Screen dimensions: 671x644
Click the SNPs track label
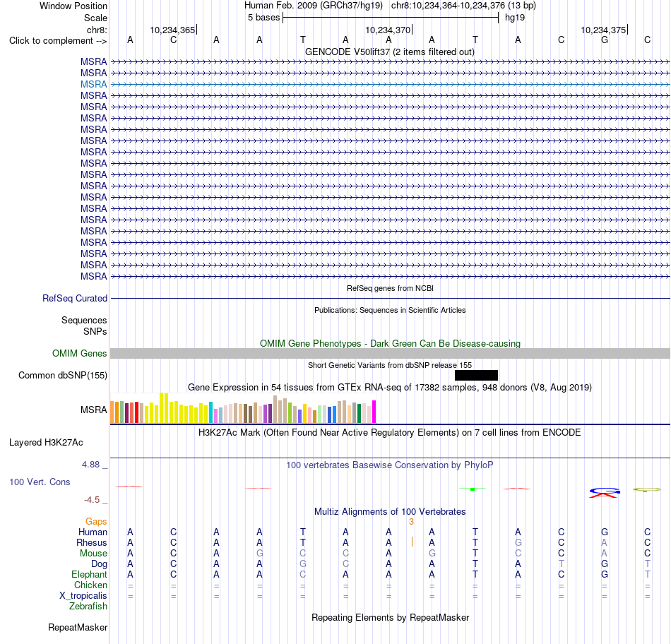[95, 331]
